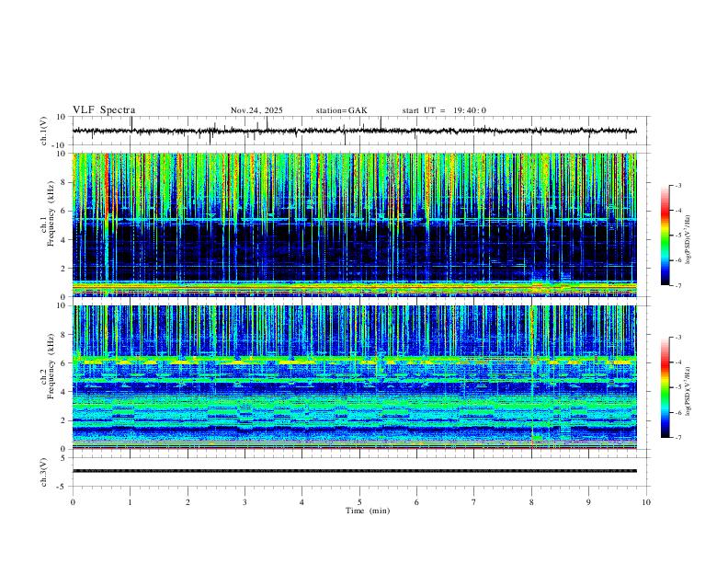This screenshot has width=728, height=563.
Task: Click tick label "5" on the Time axis
Action: (x=359, y=502)
